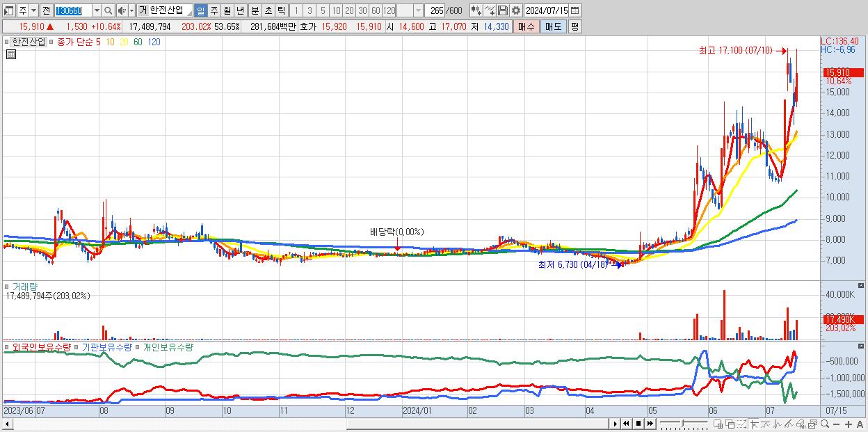
Task: Open the calendar date picker icon
Action: pos(576,10)
